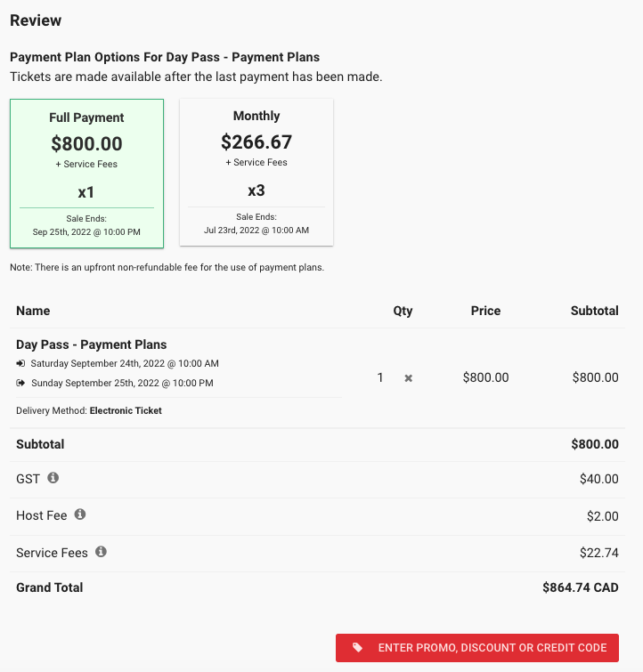Click the x3 installments label in Monthly card
Screen dimensions: 643x672
click(256, 190)
